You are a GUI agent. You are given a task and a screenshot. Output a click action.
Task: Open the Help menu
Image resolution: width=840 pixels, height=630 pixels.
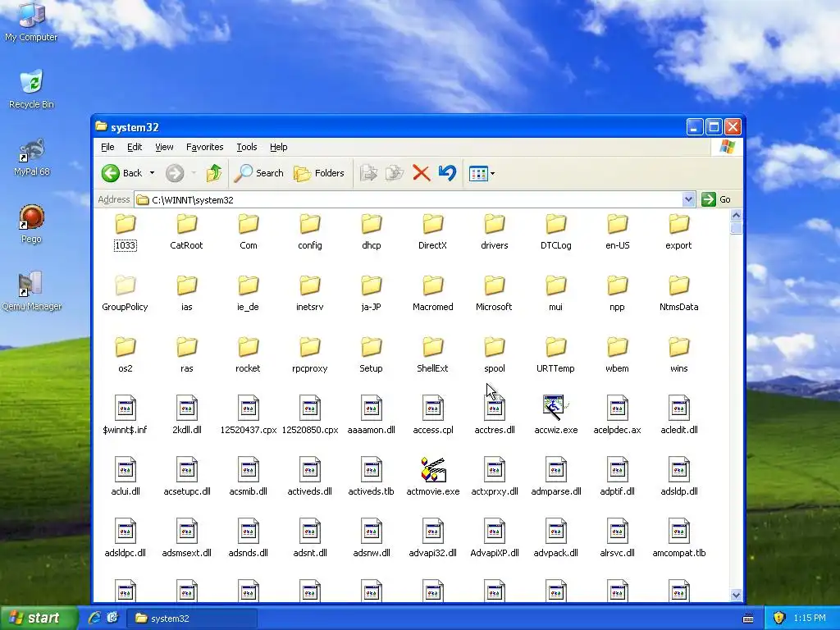[x=279, y=147]
